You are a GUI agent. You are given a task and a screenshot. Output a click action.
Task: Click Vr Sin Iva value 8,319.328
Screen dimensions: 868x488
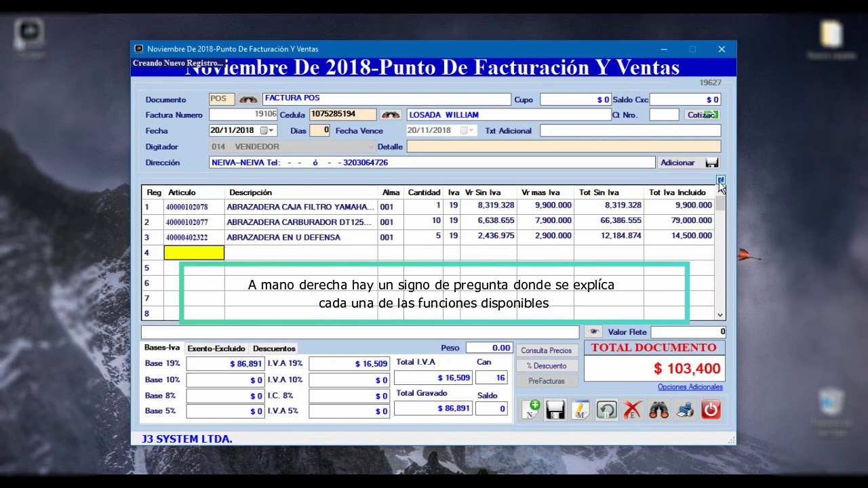pyautogui.click(x=496, y=205)
